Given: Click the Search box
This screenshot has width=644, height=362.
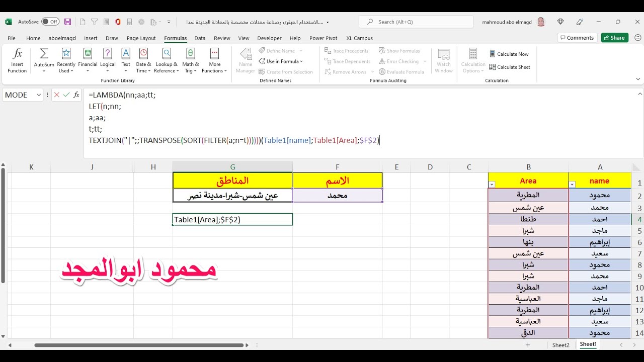Looking at the screenshot, I should tap(416, 22).
